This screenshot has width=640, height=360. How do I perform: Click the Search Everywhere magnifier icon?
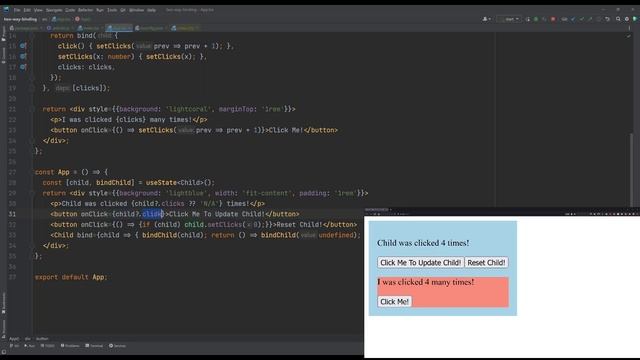pos(618,19)
